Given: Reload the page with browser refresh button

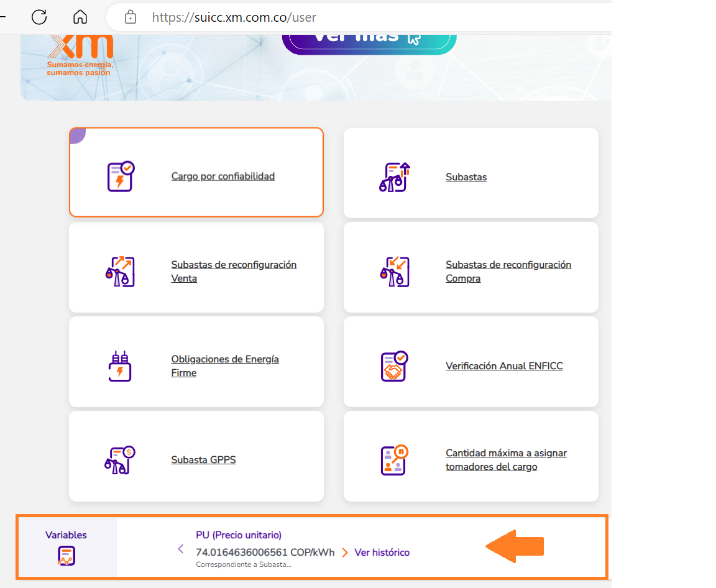Looking at the screenshot, I should 39,17.
